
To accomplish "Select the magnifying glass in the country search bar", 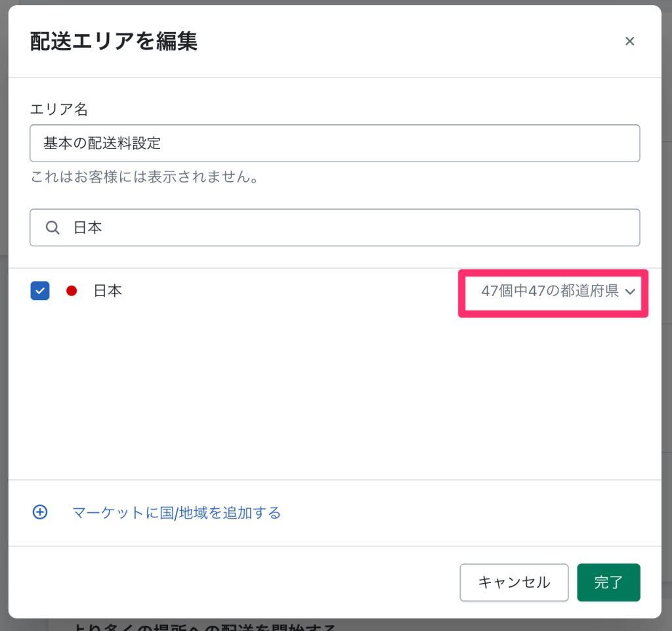I will click(52, 227).
